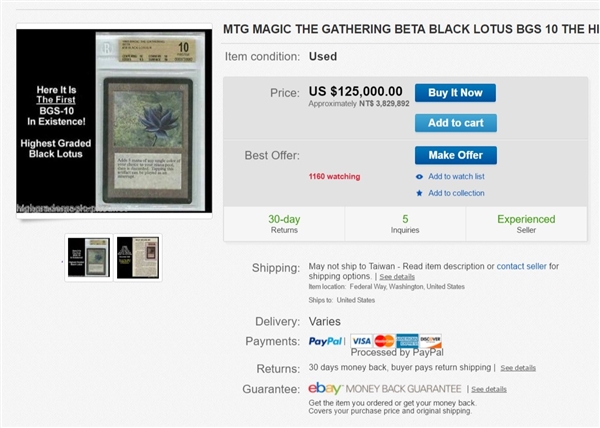
Task: Open the contact seller link
Action: coord(521,266)
